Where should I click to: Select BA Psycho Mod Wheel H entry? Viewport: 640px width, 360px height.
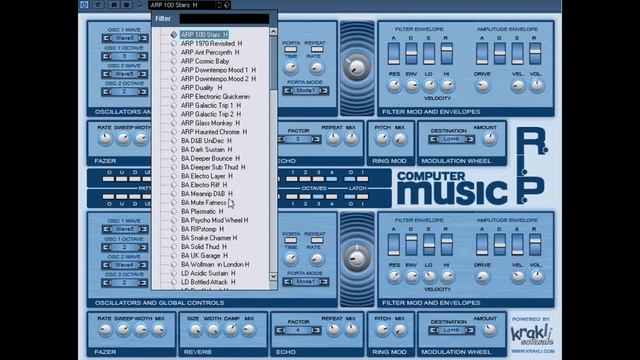coord(214,220)
